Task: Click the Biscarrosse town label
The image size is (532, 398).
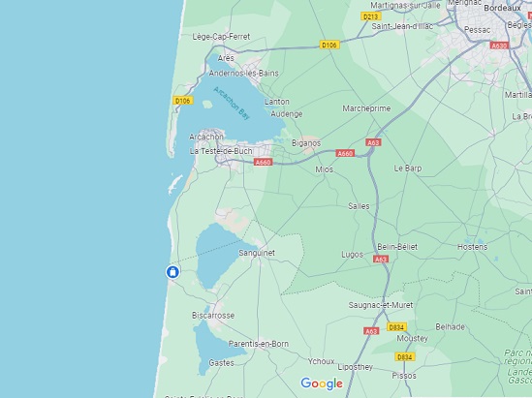Action: 213,316
